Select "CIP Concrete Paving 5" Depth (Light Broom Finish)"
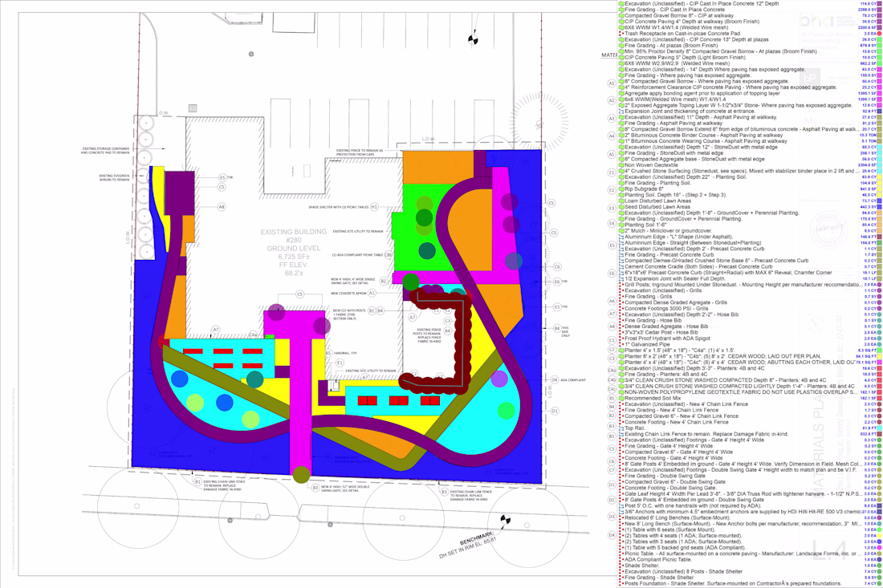 (x=685, y=58)
